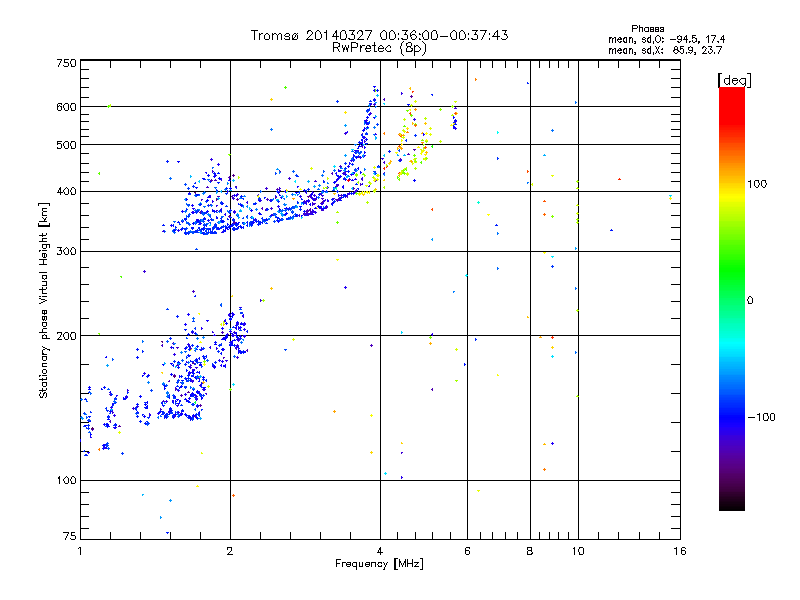Click the y-axis tick label '600'

[66, 107]
